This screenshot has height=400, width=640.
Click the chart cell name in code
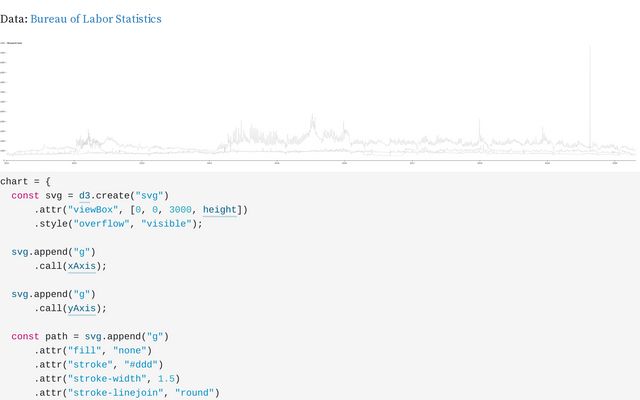[x=16, y=181]
